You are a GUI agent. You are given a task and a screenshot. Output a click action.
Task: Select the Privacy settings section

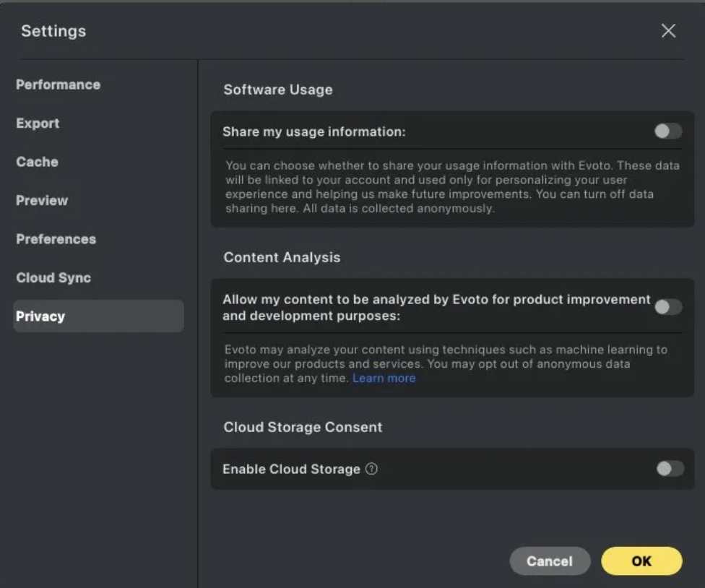point(40,316)
